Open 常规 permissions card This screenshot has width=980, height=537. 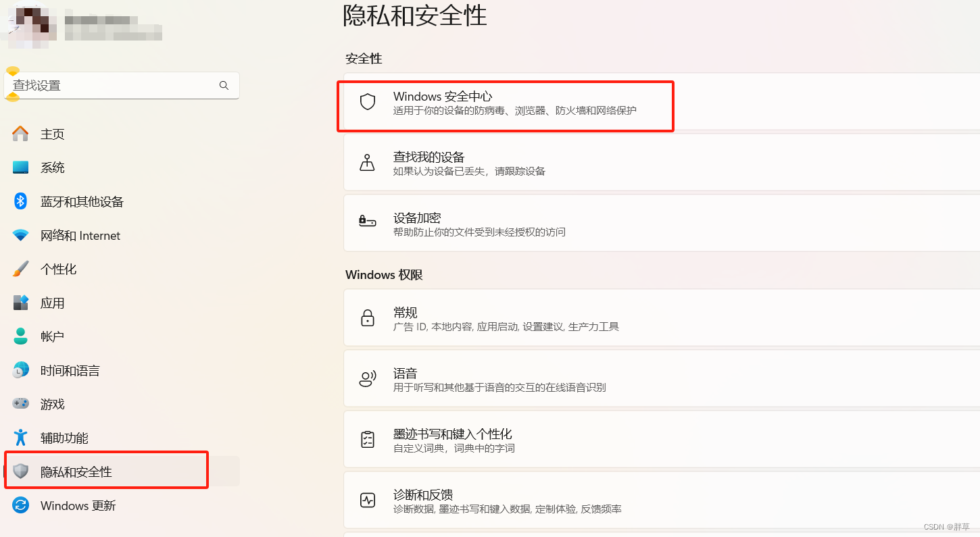point(662,318)
